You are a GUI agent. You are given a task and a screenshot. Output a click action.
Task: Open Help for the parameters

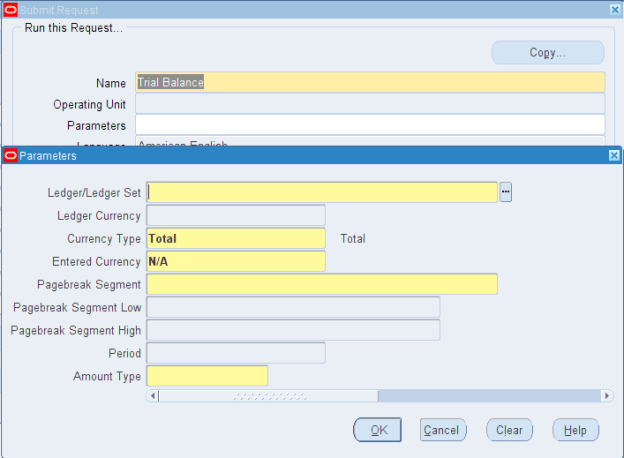575,430
